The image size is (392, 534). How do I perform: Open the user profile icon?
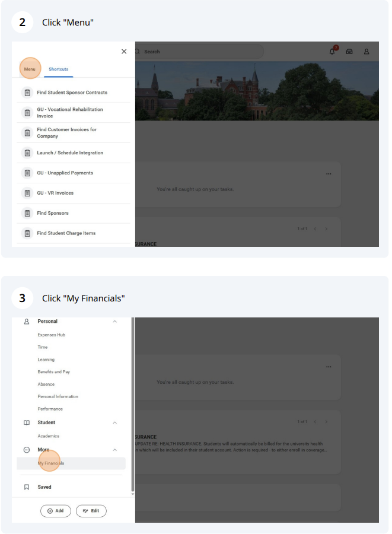click(366, 52)
